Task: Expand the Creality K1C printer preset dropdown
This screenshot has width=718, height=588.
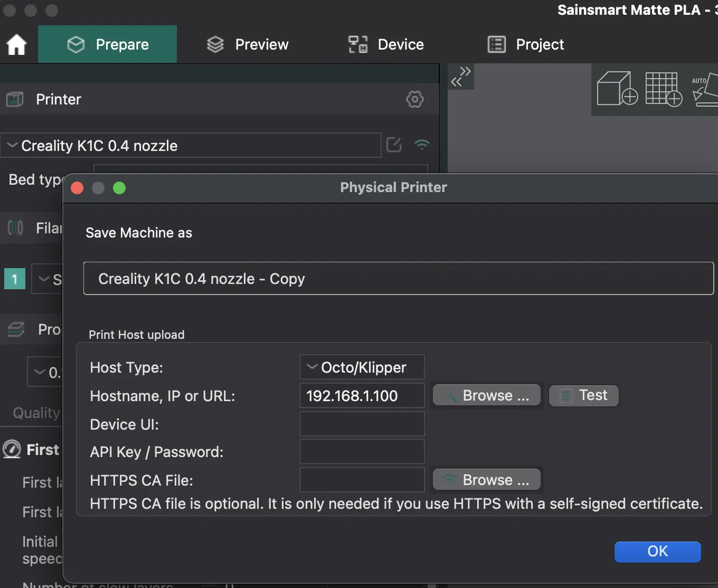Action: click(x=190, y=146)
